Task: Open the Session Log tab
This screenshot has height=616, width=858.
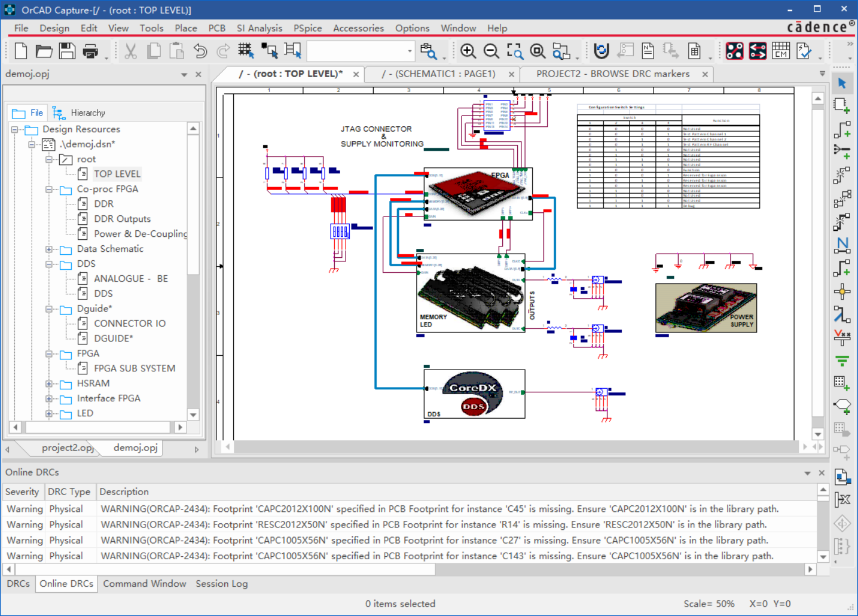Action: click(x=222, y=584)
